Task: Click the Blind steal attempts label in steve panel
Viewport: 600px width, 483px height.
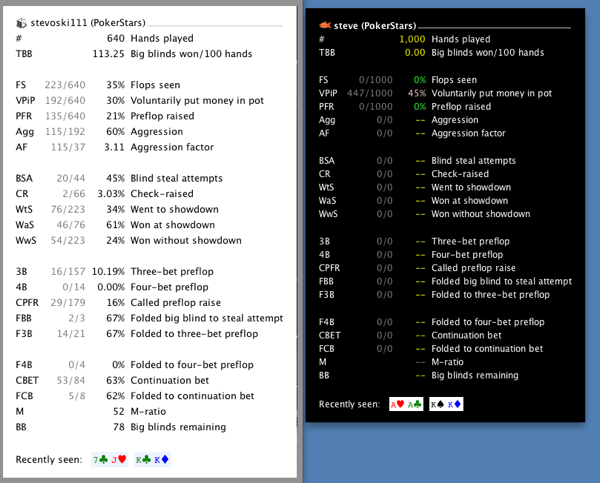Action: [473, 161]
